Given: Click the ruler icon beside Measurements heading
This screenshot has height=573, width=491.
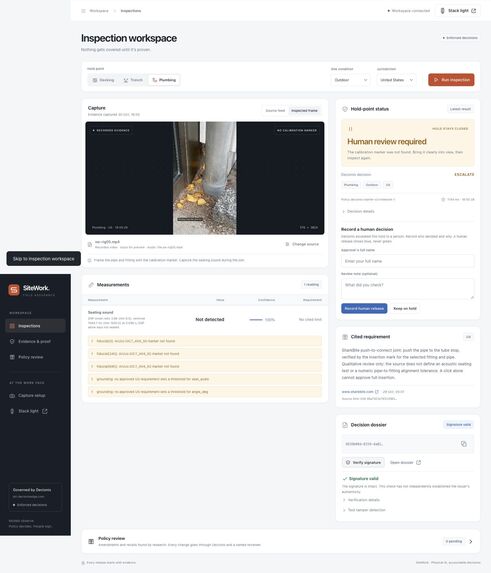Looking at the screenshot, I should click(91, 285).
